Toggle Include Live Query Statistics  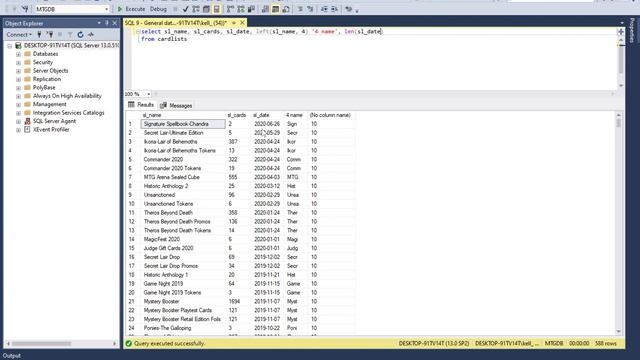(241, 9)
